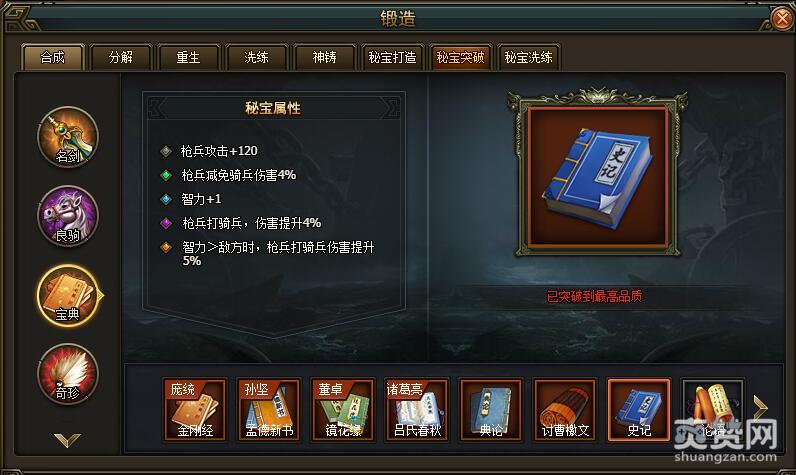Switch to the 合成 tab

53,57
